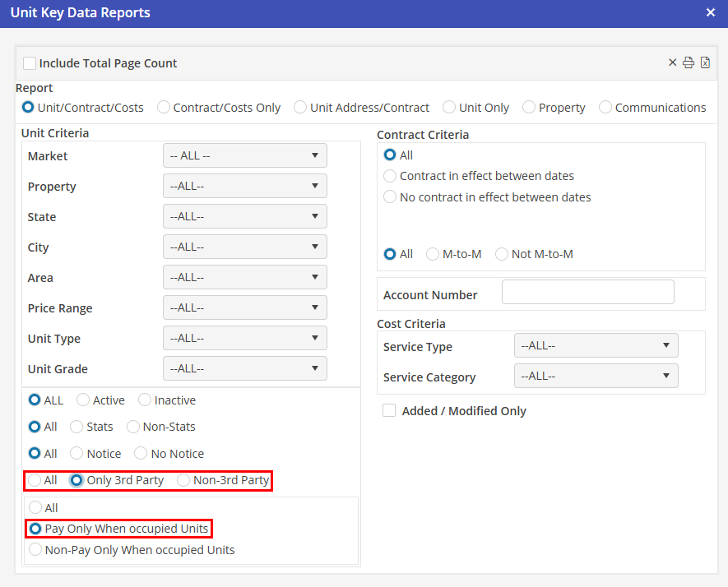Open the Service Type dropdown
728x587 pixels.
[x=596, y=346]
